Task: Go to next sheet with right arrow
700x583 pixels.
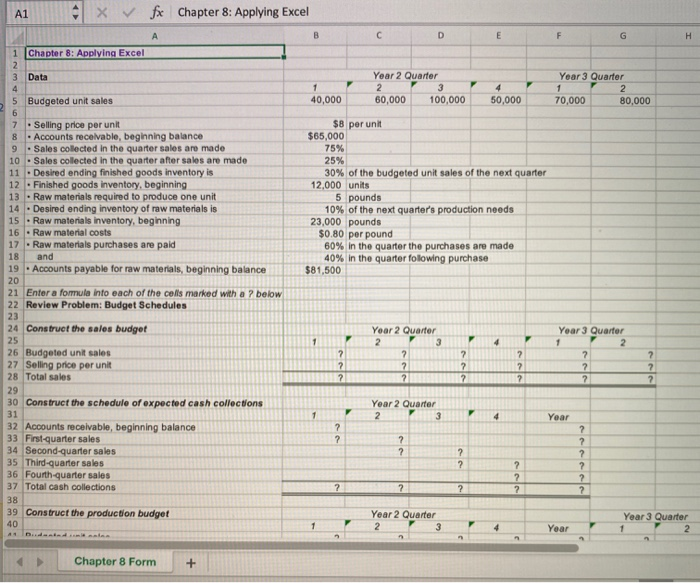Action: tap(40, 562)
